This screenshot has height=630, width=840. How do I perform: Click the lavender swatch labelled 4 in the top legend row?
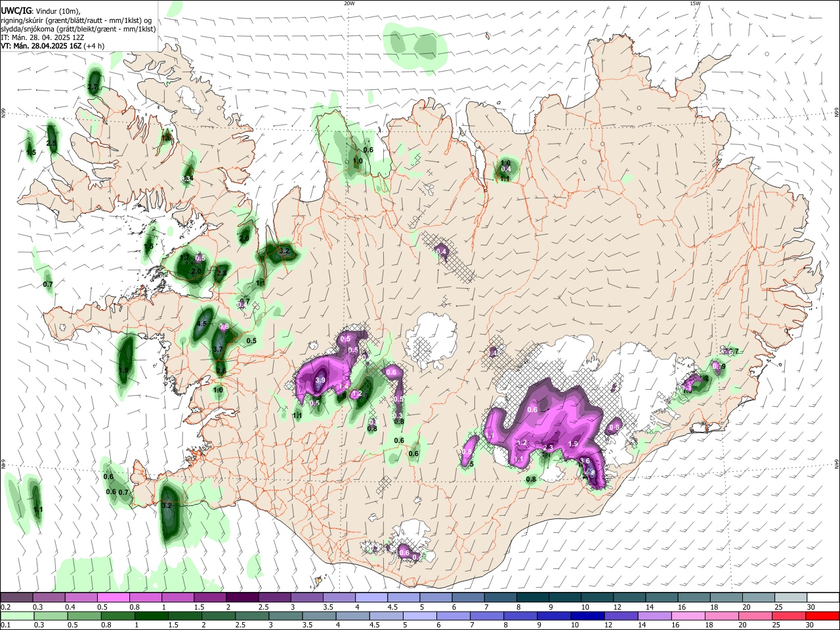pyautogui.click(x=370, y=598)
